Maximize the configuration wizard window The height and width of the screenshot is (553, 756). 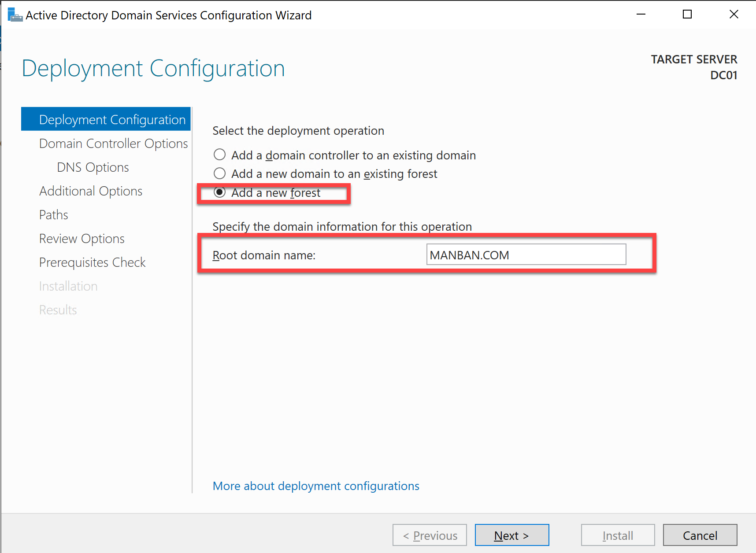[687, 15]
